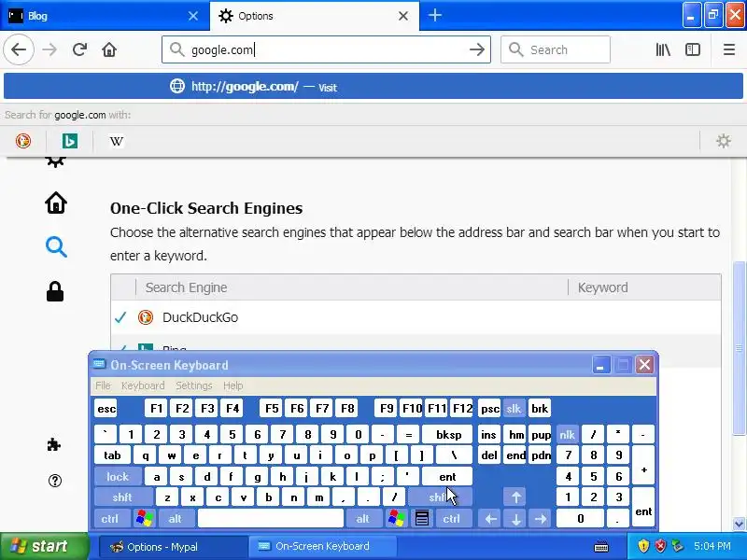The height and width of the screenshot is (560, 747).
Task: Click the go arrow in the address bar
Action: (x=477, y=49)
